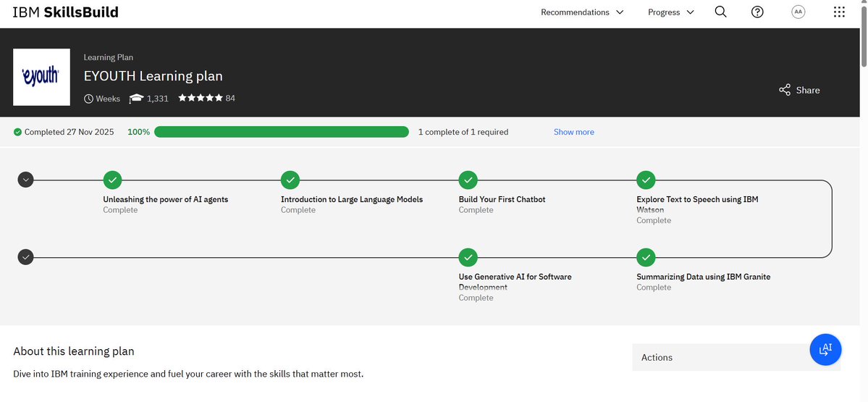Image resolution: width=868 pixels, height=402 pixels.
Task: Open Build Your First Chatbot course
Action: (502, 199)
